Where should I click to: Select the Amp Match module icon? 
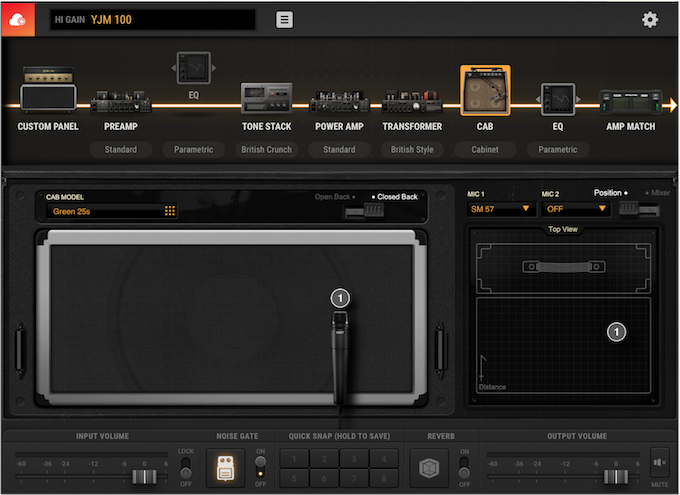click(x=631, y=102)
